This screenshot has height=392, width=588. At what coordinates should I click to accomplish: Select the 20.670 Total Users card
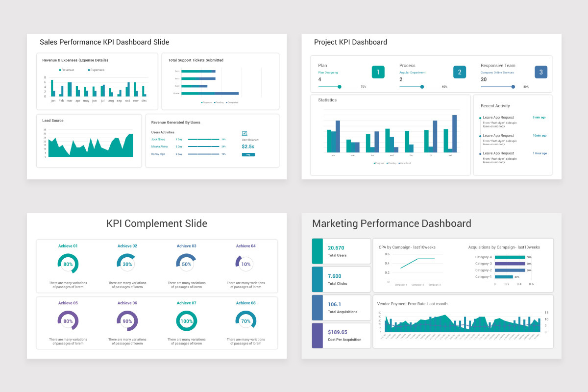pyautogui.click(x=341, y=251)
